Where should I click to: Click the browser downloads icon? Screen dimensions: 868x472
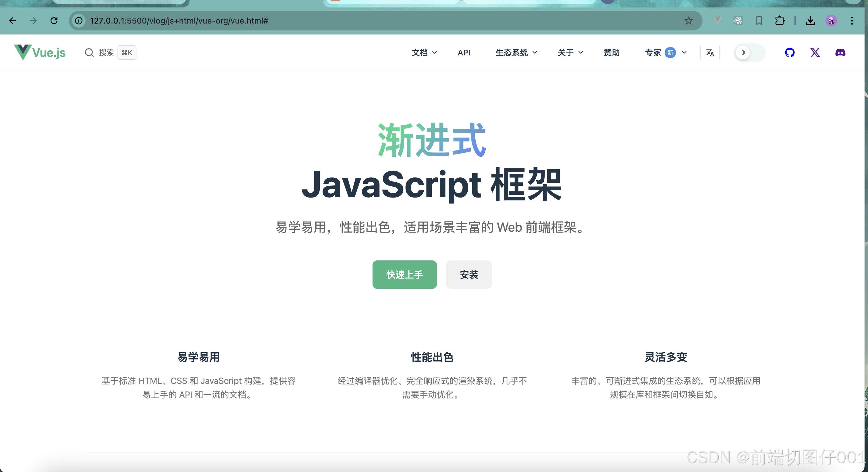(811, 21)
